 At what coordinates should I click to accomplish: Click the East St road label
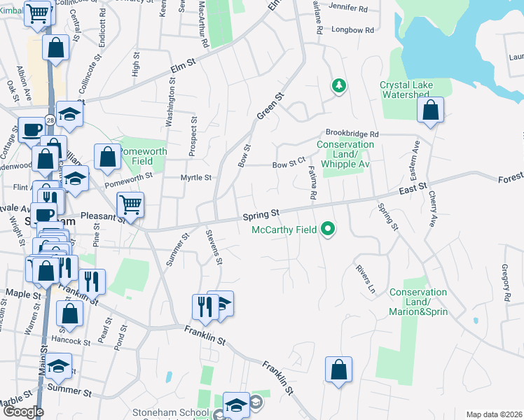coord(413,188)
